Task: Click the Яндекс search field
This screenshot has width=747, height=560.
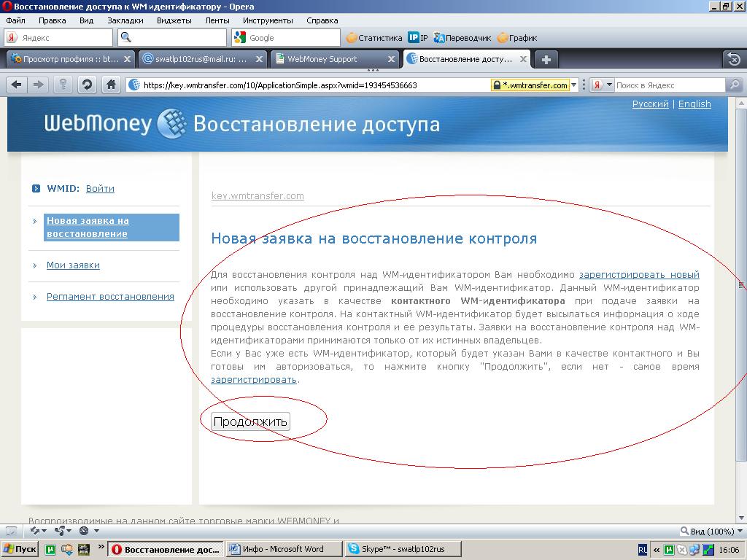Action: pos(58,38)
